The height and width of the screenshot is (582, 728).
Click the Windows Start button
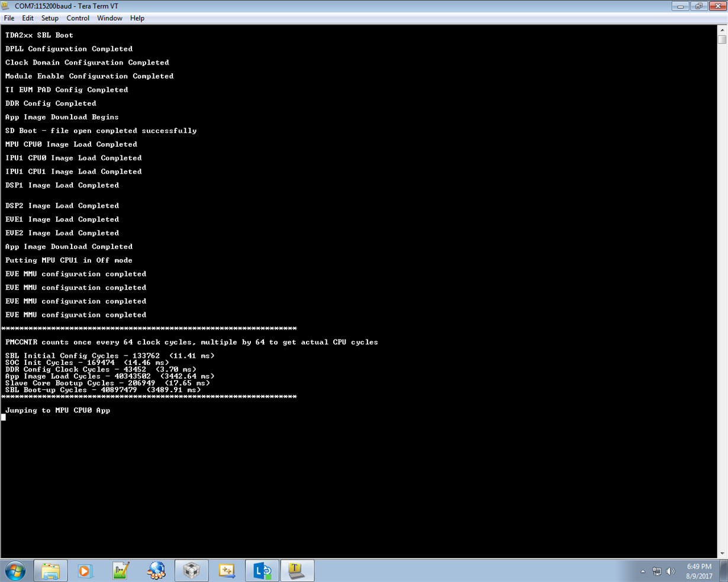pos(15,571)
